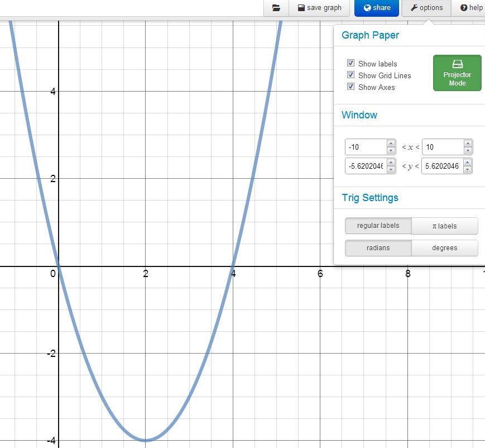Click the save graph button

click(319, 8)
